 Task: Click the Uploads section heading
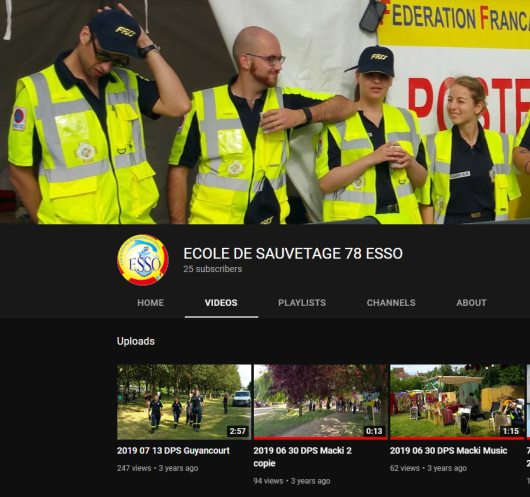pyautogui.click(x=136, y=341)
